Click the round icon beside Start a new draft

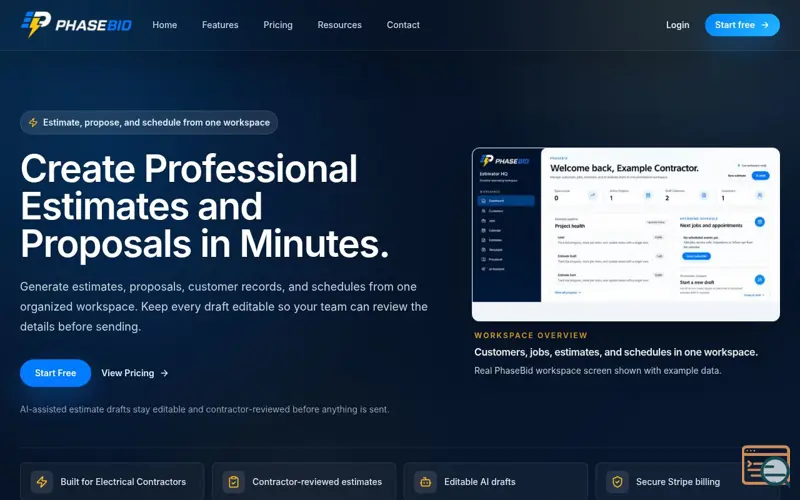click(x=760, y=280)
